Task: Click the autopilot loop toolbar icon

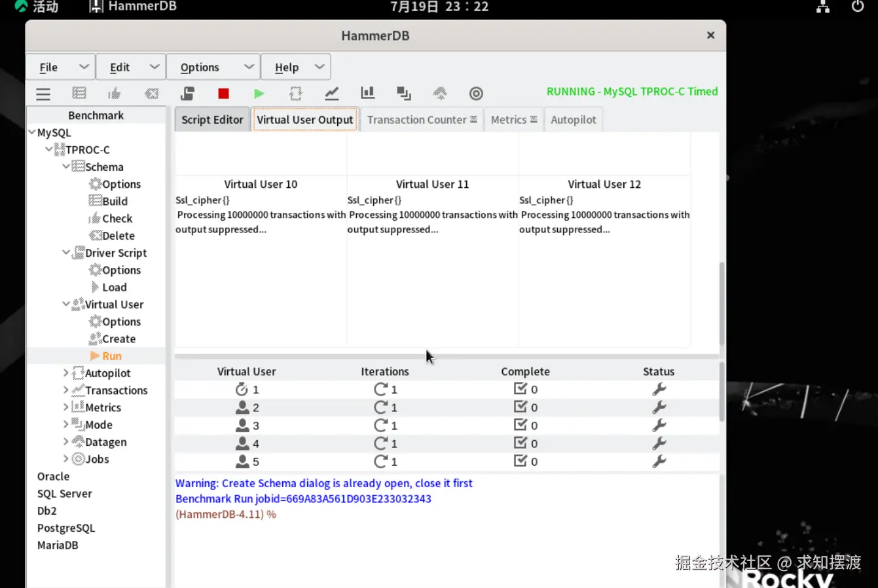Action: pyautogui.click(x=296, y=93)
